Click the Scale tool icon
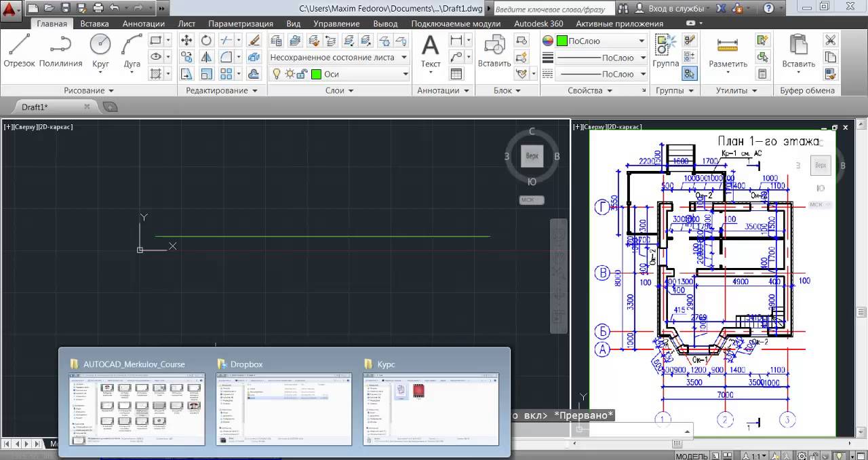868x460 pixels. [206, 74]
